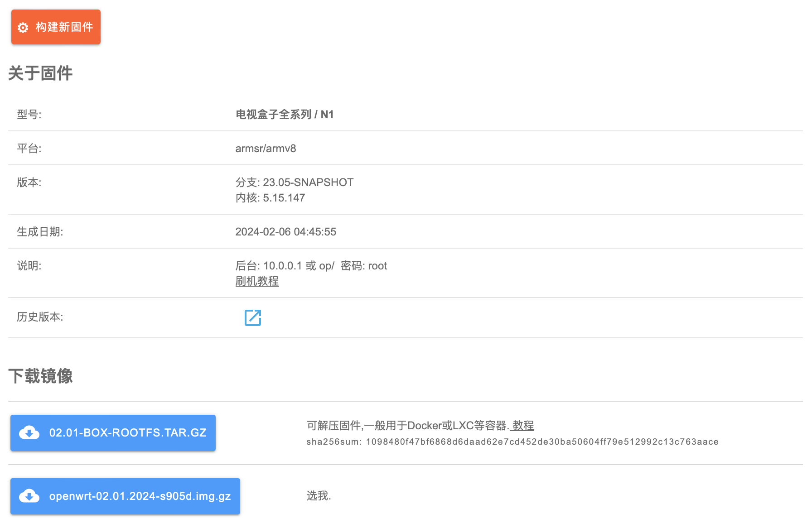Download 02.01-BOX-ROOTFS.TAR.GZ file
The image size is (812, 528).
(x=113, y=433)
